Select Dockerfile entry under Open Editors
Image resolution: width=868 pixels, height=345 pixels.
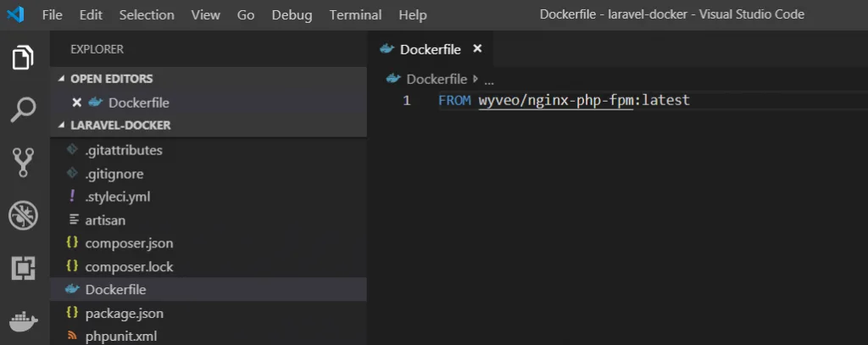(209, 103)
